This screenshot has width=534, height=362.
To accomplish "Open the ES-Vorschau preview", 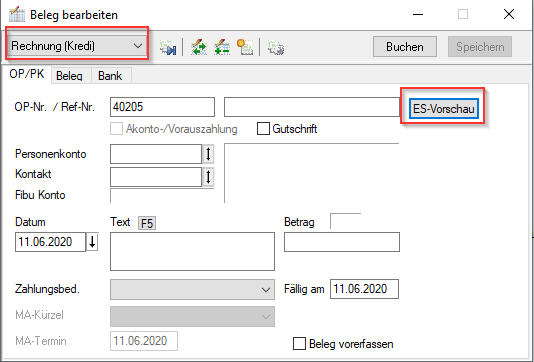I will coord(443,109).
